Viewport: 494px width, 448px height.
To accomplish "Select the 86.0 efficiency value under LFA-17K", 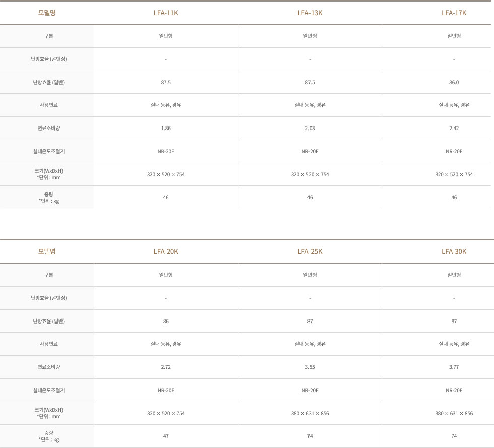I will [x=454, y=82].
